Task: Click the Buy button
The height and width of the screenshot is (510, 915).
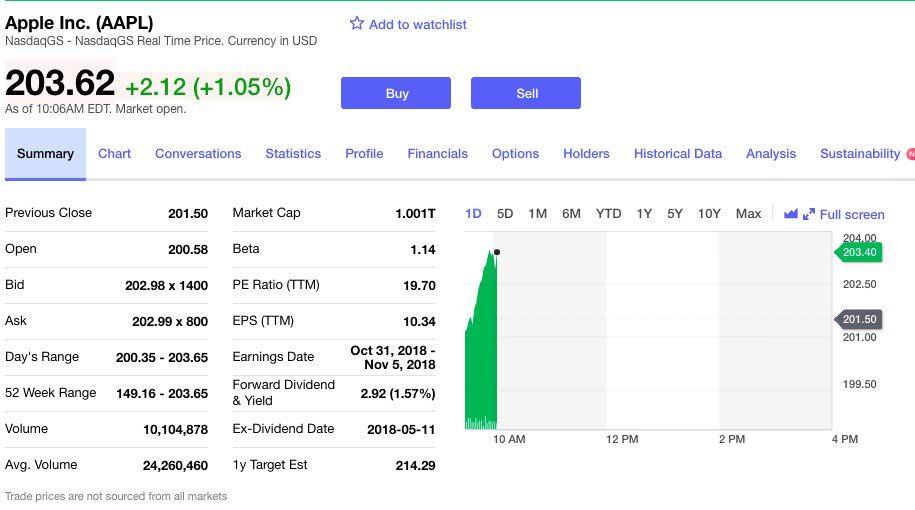Action: [396, 93]
